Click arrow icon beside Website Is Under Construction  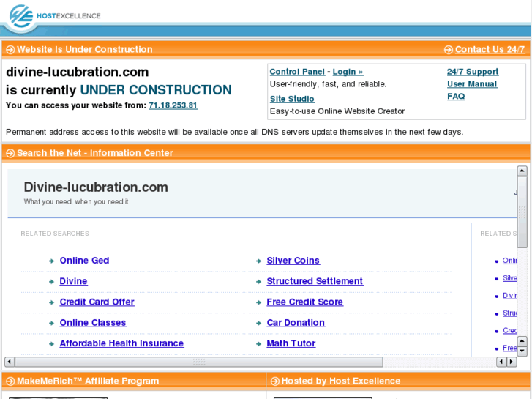tap(10, 50)
